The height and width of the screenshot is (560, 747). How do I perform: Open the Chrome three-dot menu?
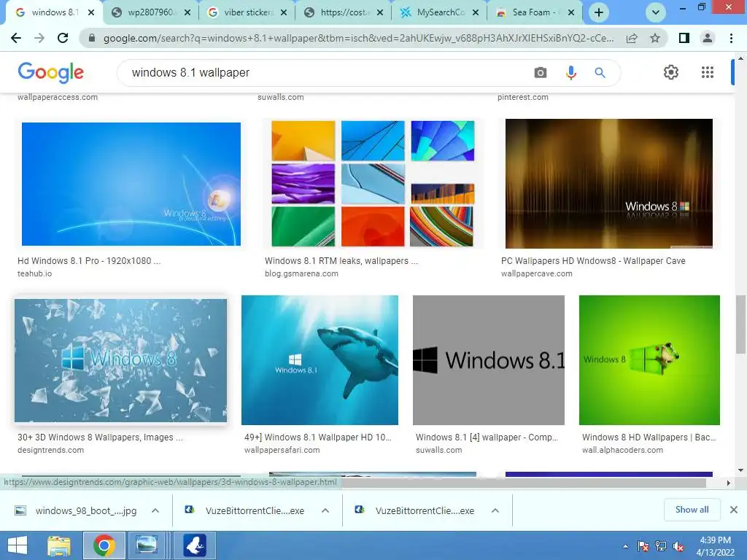pyautogui.click(x=731, y=38)
